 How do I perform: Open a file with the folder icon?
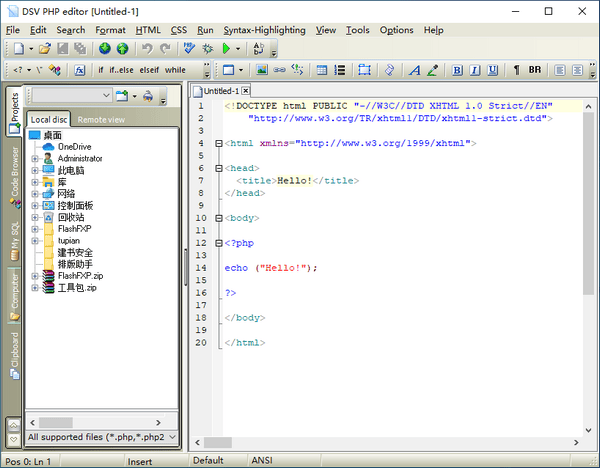point(44,48)
